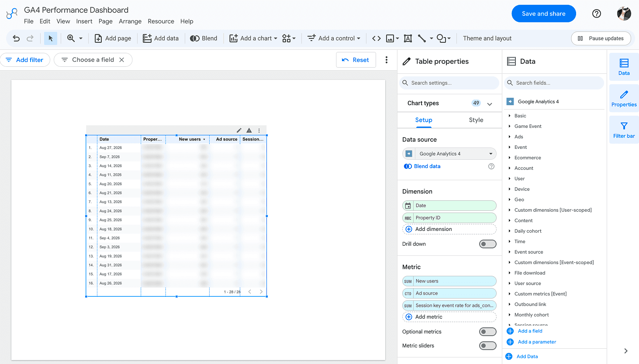This screenshot has height=364, width=639.
Task: Open the table's three-dot menu
Action: pyautogui.click(x=259, y=130)
